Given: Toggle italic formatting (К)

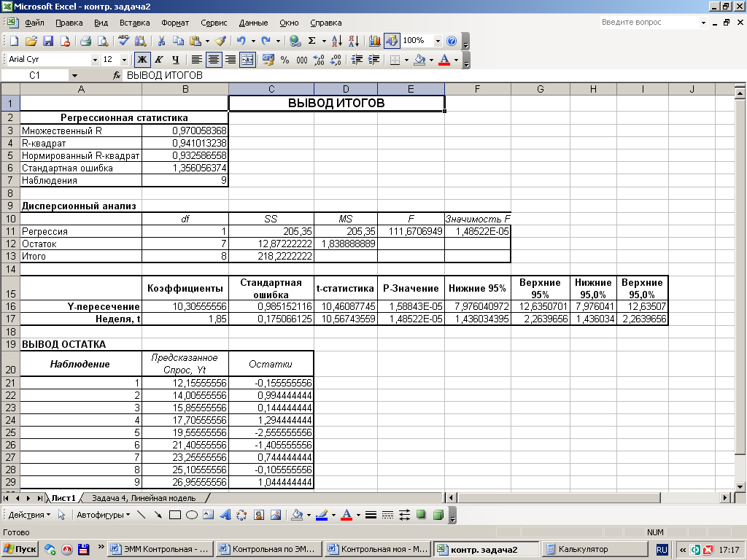Looking at the screenshot, I should pyautogui.click(x=159, y=60).
